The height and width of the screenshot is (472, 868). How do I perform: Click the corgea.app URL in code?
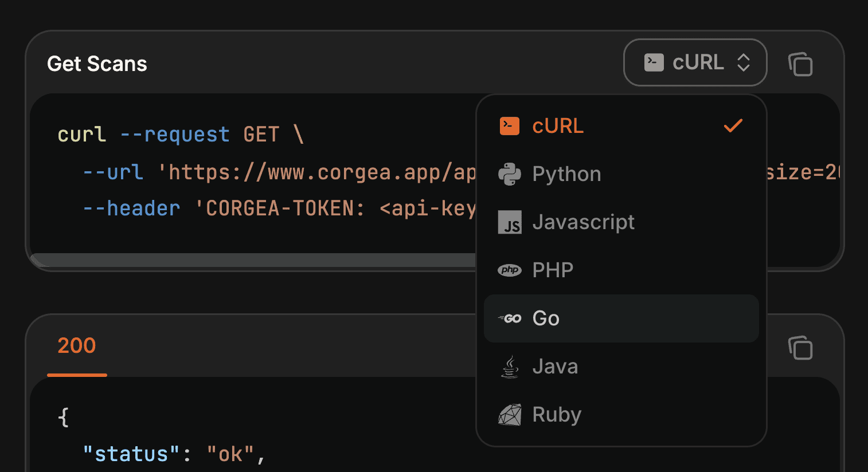point(321,172)
